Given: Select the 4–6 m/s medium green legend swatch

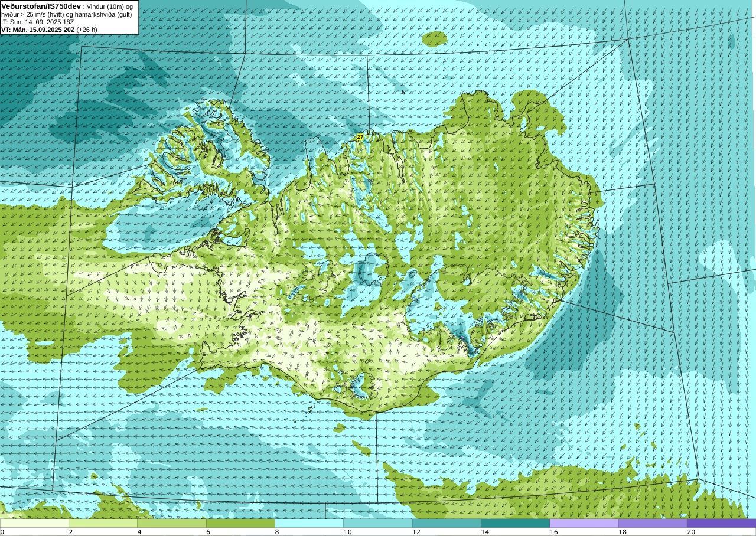Looking at the screenshot, I should click(172, 523).
